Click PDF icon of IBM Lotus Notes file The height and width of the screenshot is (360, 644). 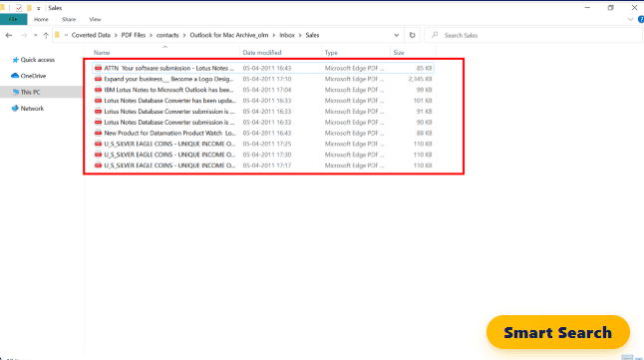(x=98, y=90)
